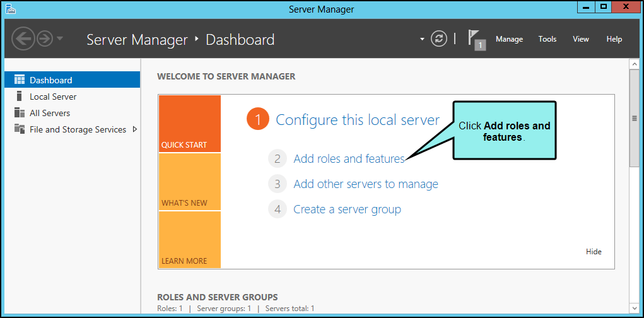This screenshot has height=318, width=644.
Task: Click the Dashboard grid icon
Action: (x=20, y=79)
